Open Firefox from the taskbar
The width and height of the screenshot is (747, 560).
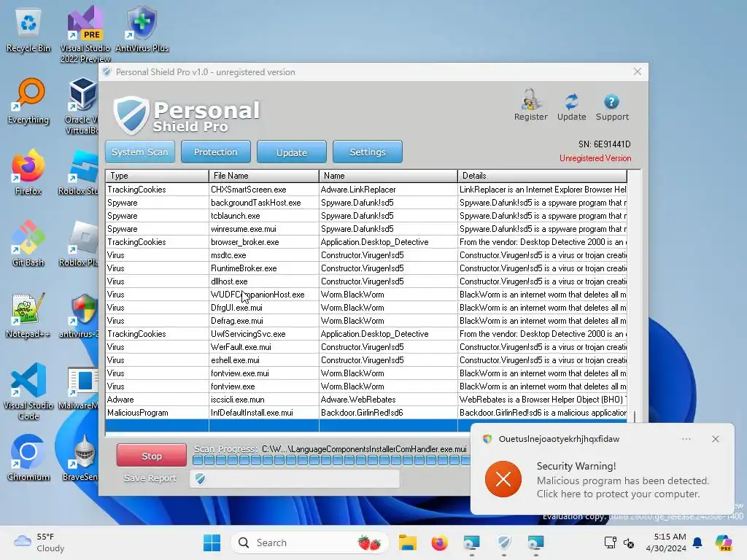pyautogui.click(x=439, y=542)
